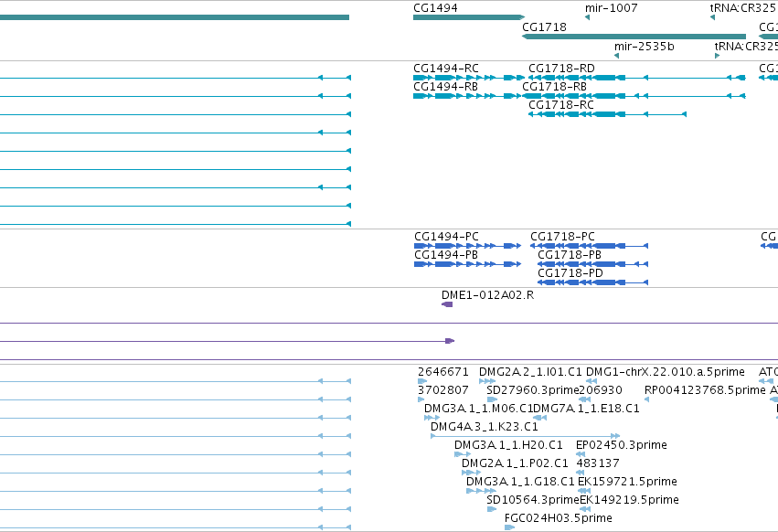Click the CG1494-PB protein label
This screenshot has height=532, width=778.
point(446,255)
